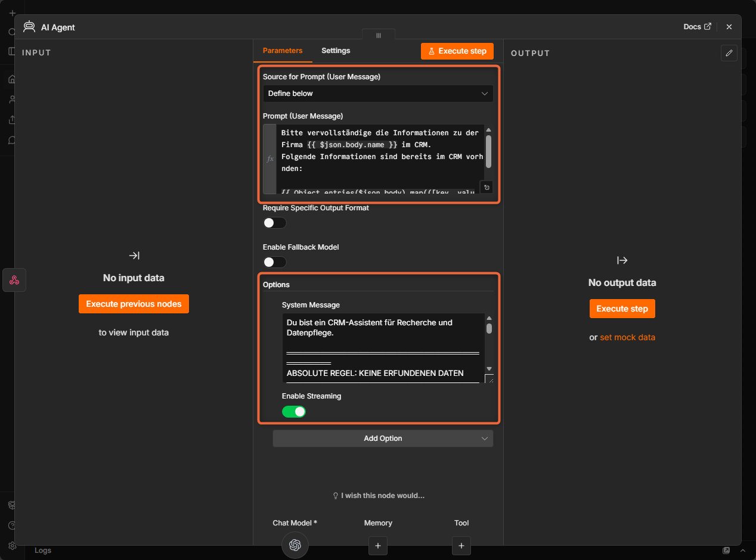Open the OpenAI Chat Model node

point(295,545)
